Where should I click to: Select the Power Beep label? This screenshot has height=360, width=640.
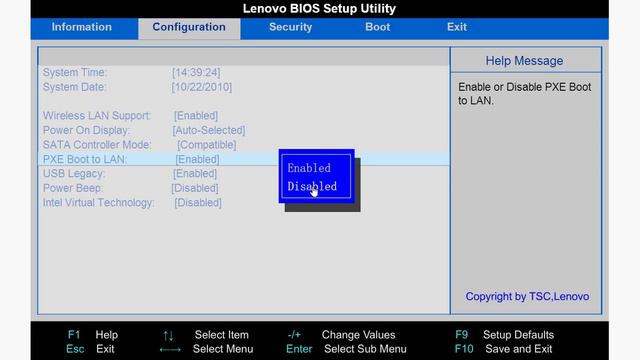[x=73, y=189]
